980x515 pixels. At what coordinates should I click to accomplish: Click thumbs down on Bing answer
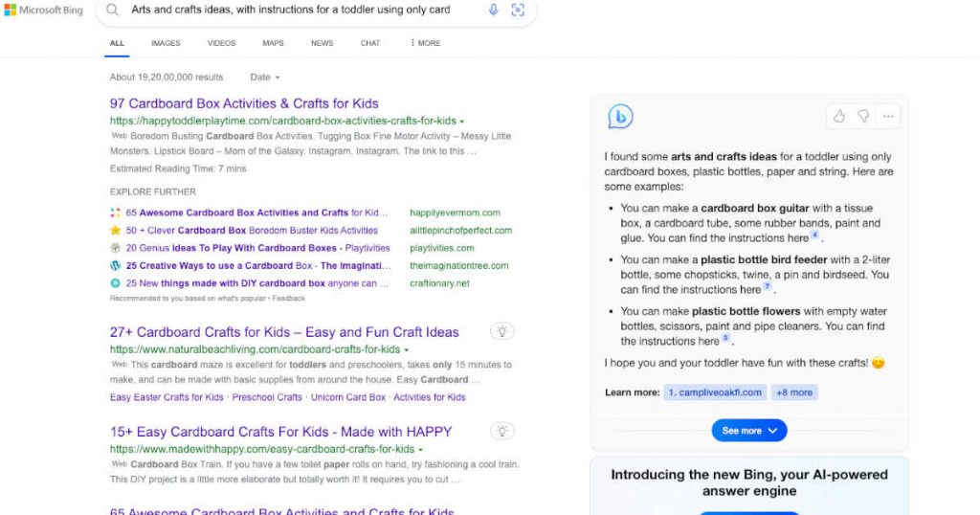coord(863,117)
